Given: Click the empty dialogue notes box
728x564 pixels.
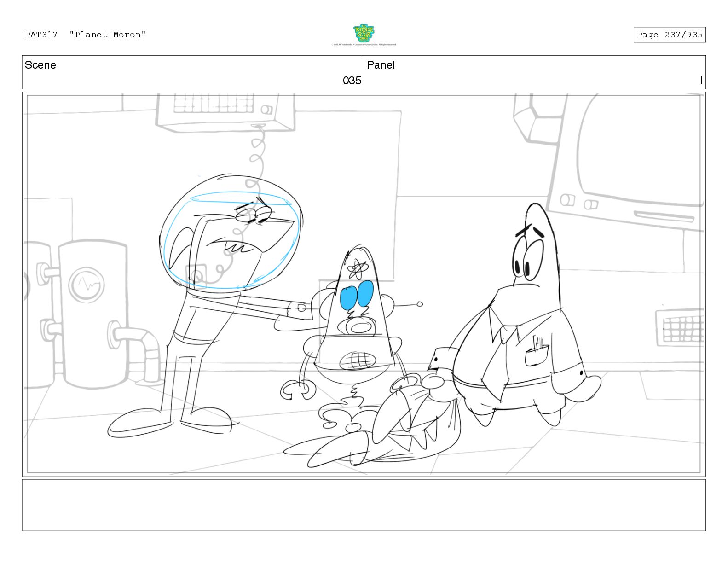Looking at the screenshot, I should point(364,505).
